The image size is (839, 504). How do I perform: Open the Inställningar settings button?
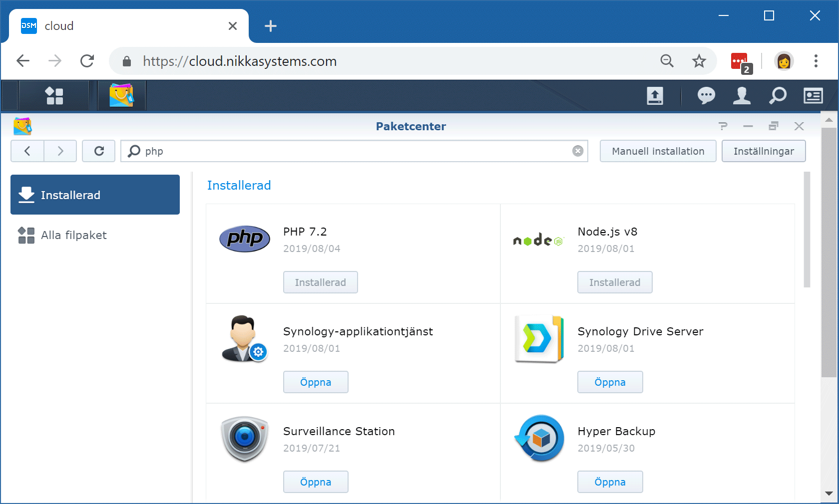[x=764, y=151]
